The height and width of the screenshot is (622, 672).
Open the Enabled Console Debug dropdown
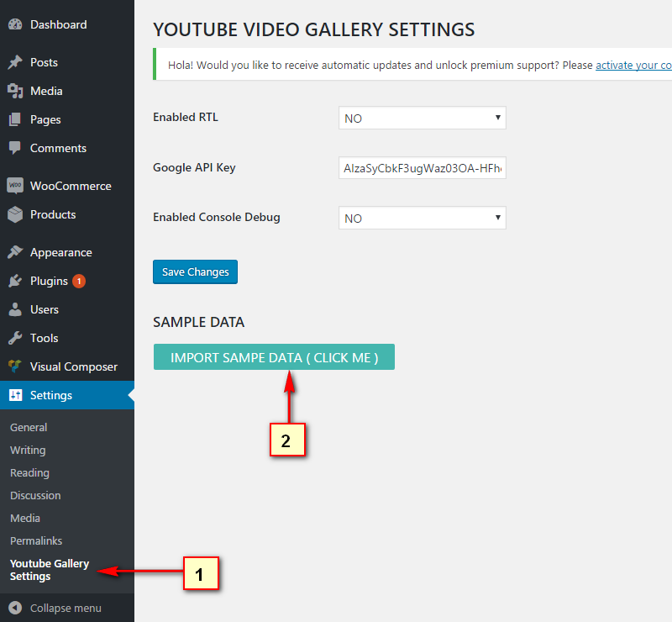[x=422, y=219]
